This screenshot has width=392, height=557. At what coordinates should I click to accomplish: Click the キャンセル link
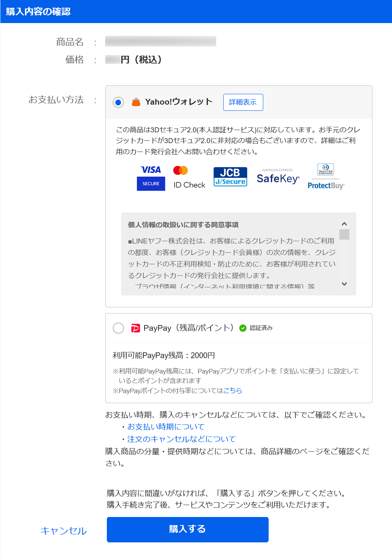pos(64,531)
